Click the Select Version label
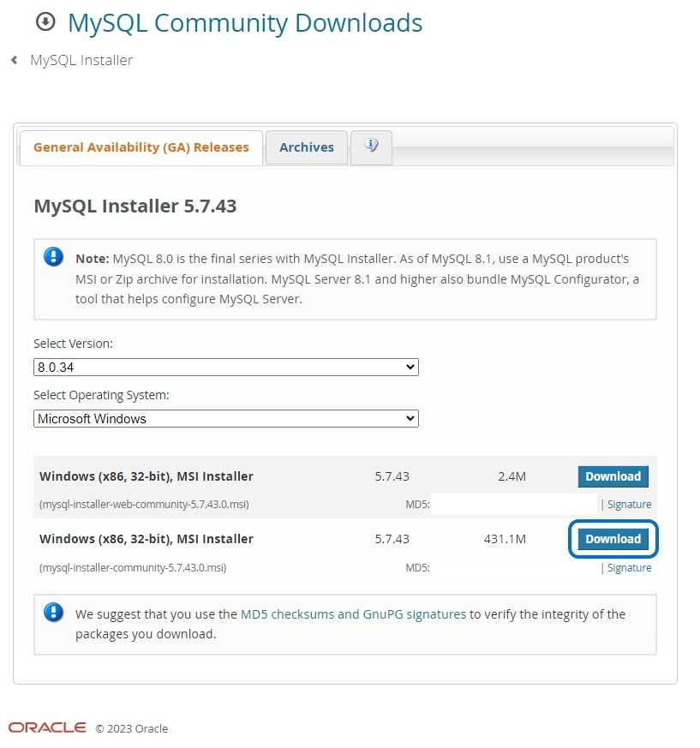Viewport: 700px width, 748px height. tap(73, 344)
